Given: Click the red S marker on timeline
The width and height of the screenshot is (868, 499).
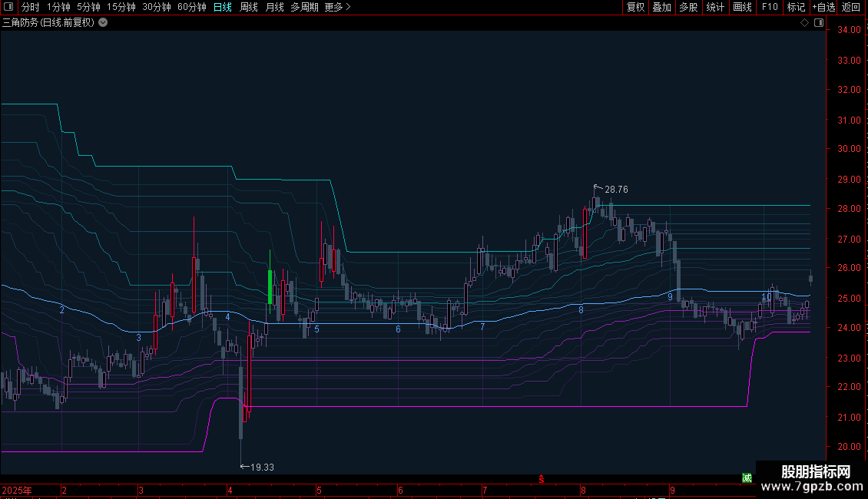Looking at the screenshot, I should (x=541, y=479).
